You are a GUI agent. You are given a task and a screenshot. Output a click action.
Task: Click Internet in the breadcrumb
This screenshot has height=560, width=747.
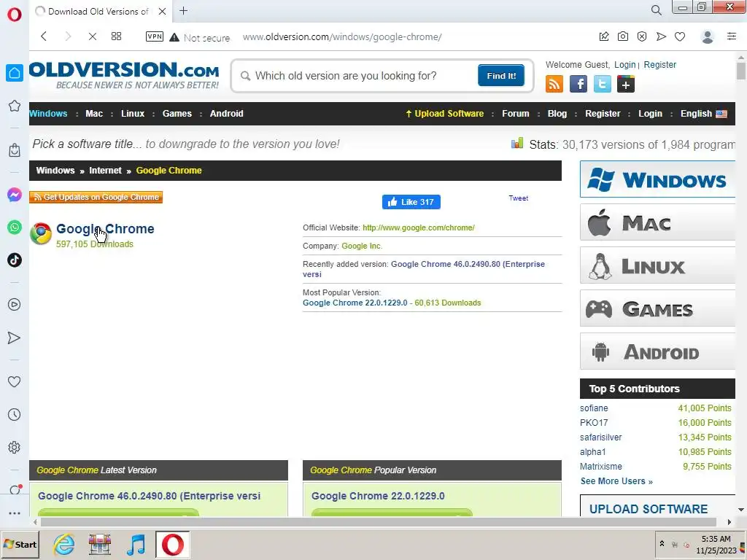pos(105,171)
